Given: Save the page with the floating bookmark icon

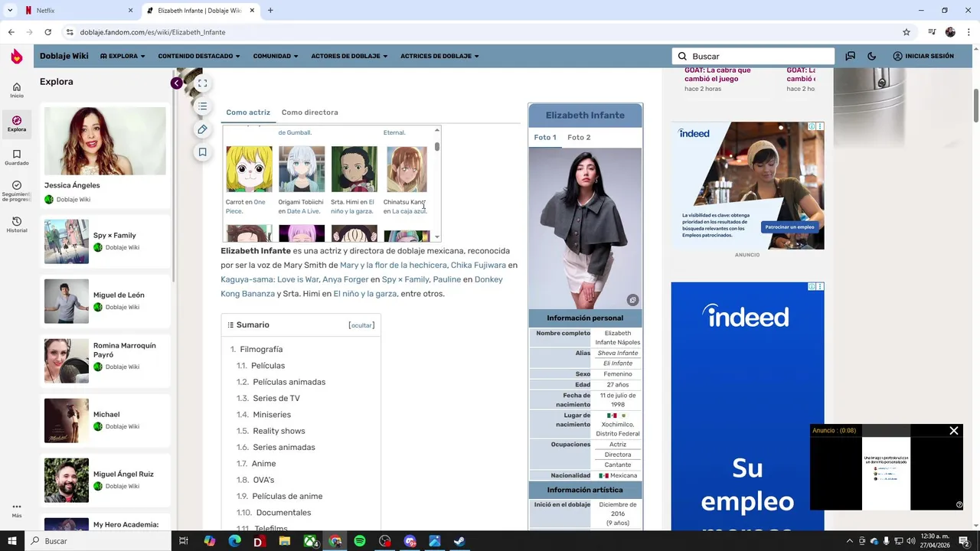Looking at the screenshot, I should (x=202, y=152).
